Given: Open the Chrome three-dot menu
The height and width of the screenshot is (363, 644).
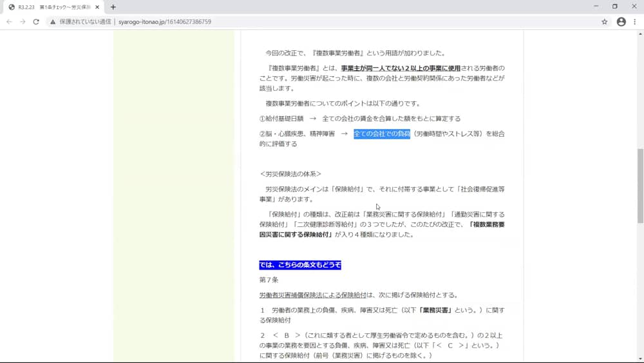Looking at the screenshot, I should [634, 22].
